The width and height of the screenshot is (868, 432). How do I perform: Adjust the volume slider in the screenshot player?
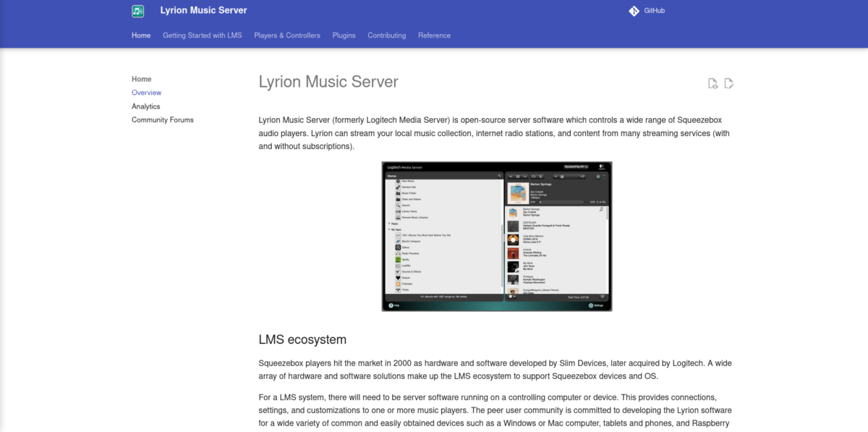click(568, 177)
